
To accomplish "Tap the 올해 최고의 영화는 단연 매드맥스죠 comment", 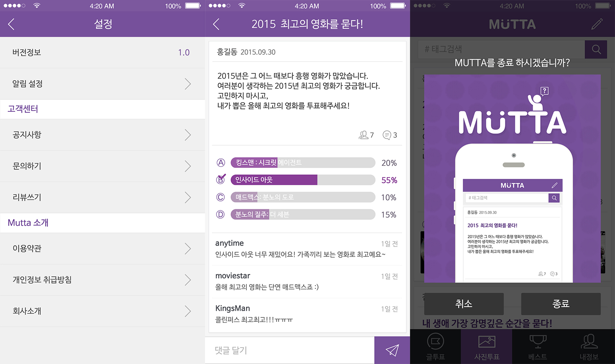I will point(267,287).
